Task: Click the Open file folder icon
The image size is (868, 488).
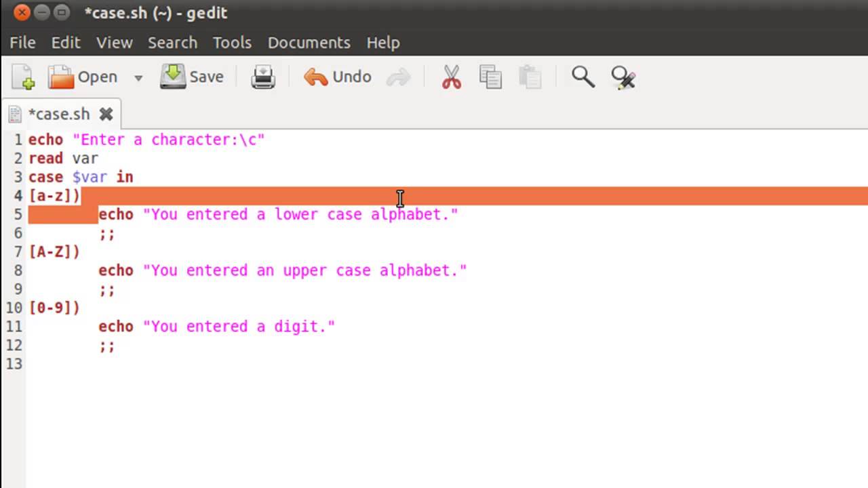Action: 62,77
